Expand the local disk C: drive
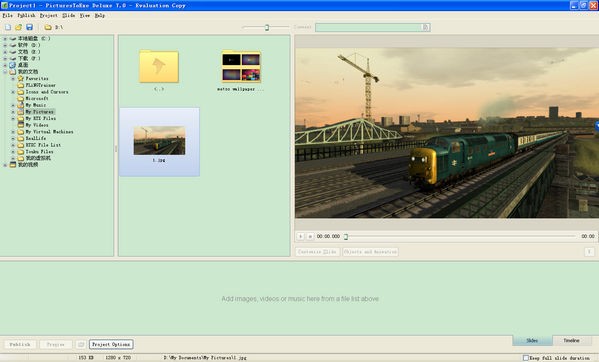The width and height of the screenshot is (599, 362). click(x=5, y=39)
